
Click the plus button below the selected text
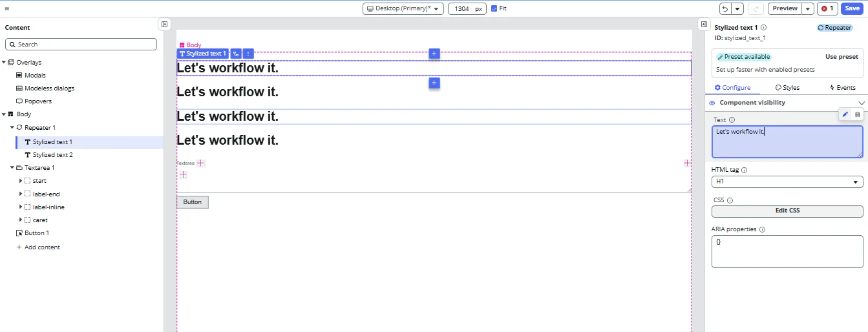point(434,83)
